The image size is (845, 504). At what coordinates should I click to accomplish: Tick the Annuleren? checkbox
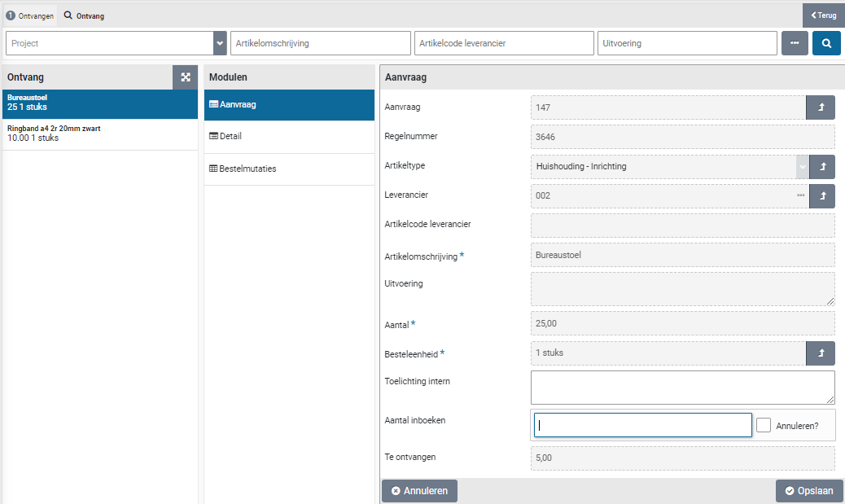pos(764,425)
